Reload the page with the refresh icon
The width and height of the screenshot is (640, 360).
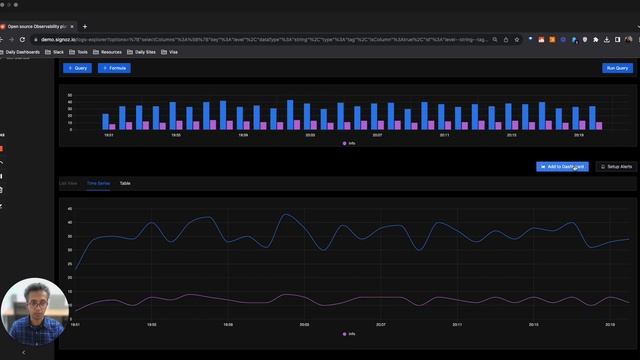pos(22,40)
